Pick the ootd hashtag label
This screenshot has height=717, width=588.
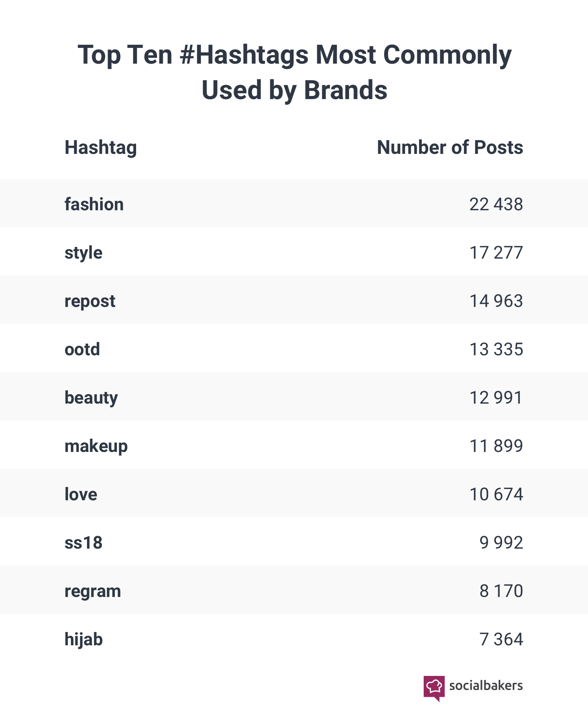pos(82,349)
